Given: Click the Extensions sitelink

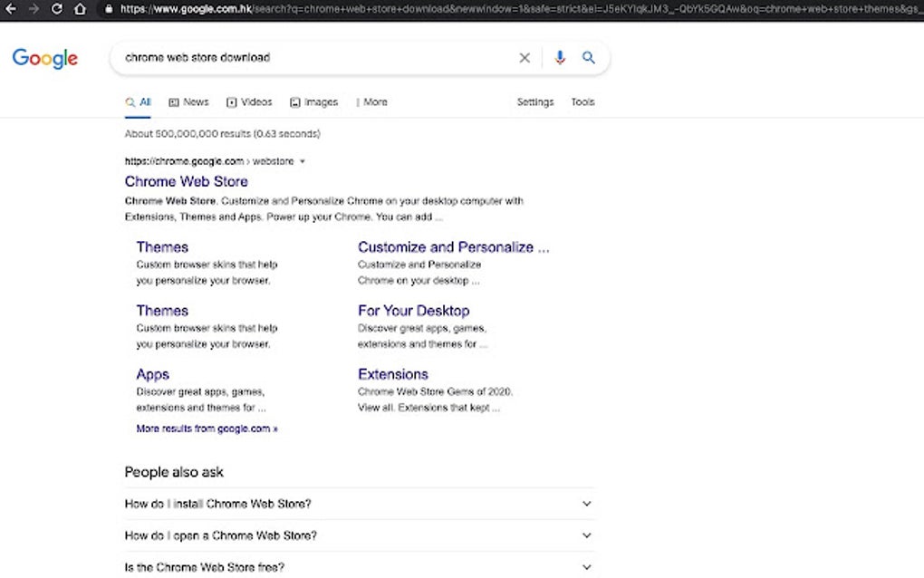Looking at the screenshot, I should click(393, 373).
